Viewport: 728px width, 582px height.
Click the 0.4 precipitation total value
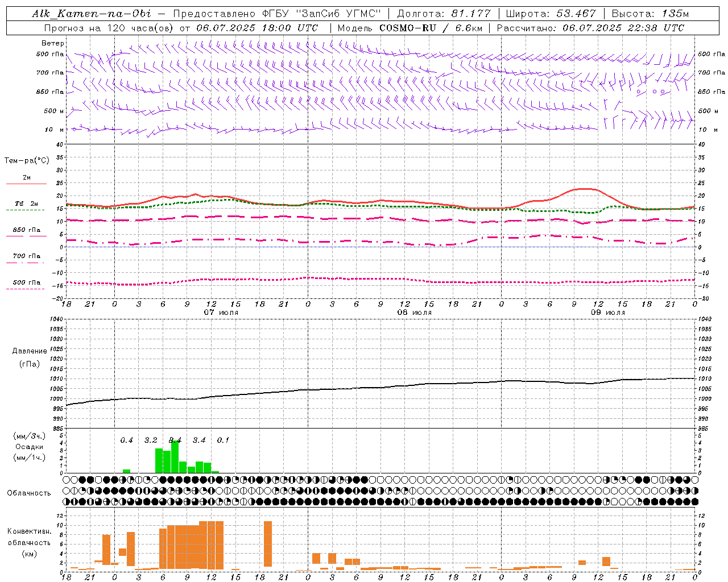click(x=126, y=440)
